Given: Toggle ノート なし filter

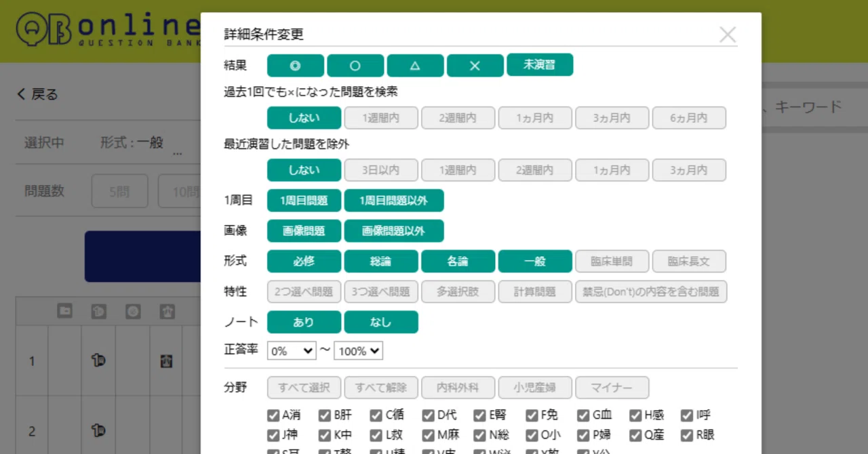Looking at the screenshot, I should pos(380,323).
